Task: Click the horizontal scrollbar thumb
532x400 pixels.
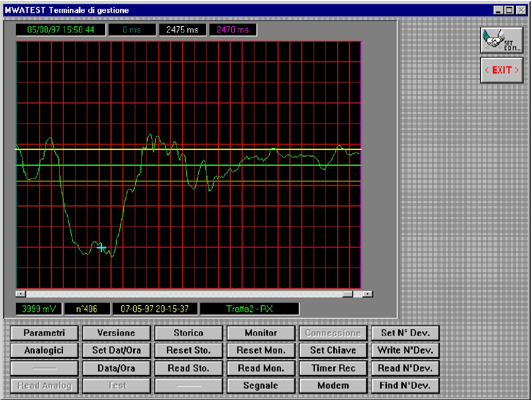Action: pyautogui.click(x=348, y=294)
